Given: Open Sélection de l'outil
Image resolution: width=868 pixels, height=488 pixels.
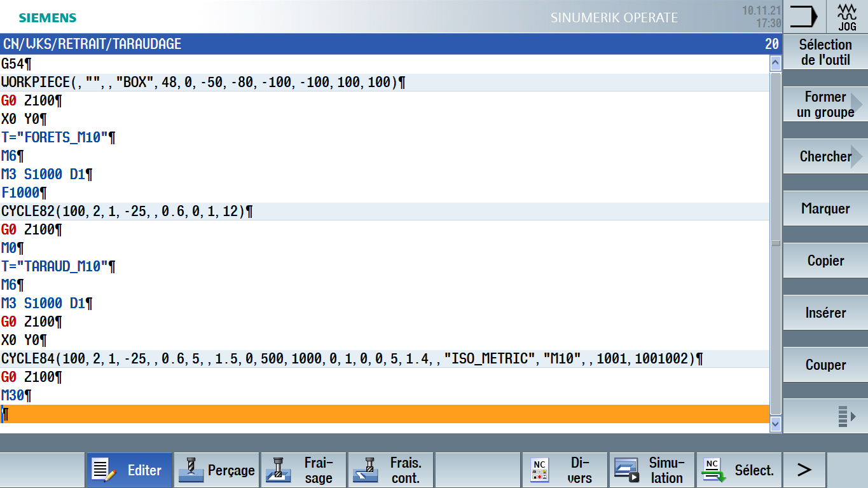Looking at the screenshot, I should pyautogui.click(x=825, y=53).
